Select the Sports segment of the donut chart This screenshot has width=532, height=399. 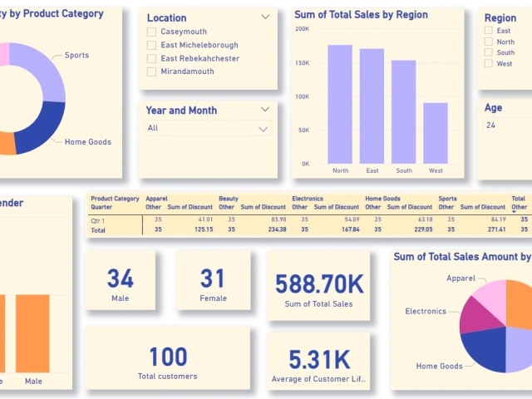48,68
